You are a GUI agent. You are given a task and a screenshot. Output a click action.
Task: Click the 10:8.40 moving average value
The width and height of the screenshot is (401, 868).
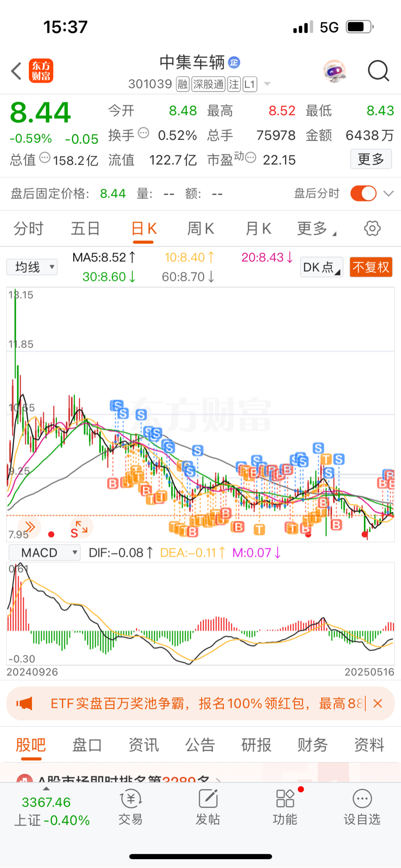190,257
